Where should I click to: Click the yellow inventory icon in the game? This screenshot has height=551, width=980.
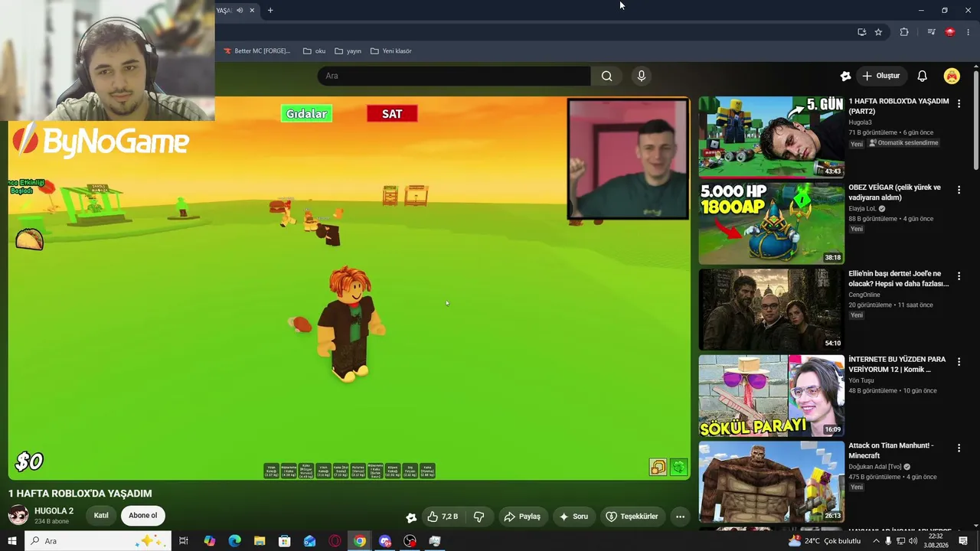click(658, 468)
